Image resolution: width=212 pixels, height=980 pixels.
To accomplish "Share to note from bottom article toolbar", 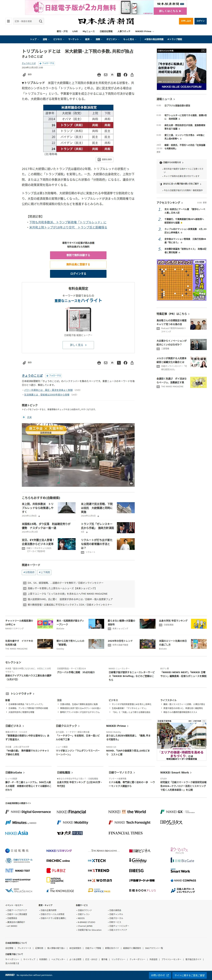I will point(112,363).
